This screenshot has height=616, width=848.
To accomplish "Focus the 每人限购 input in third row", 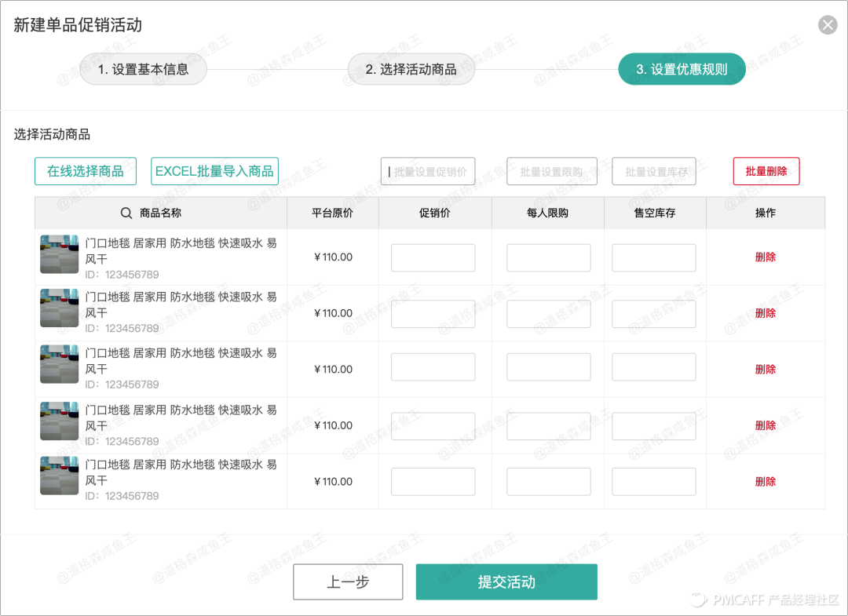I will click(x=548, y=367).
